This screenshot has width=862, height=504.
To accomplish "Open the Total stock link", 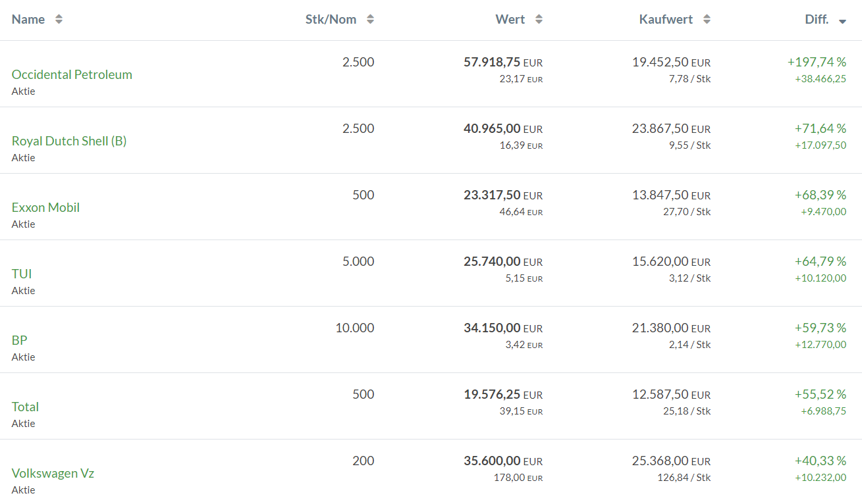I will 25,407.
